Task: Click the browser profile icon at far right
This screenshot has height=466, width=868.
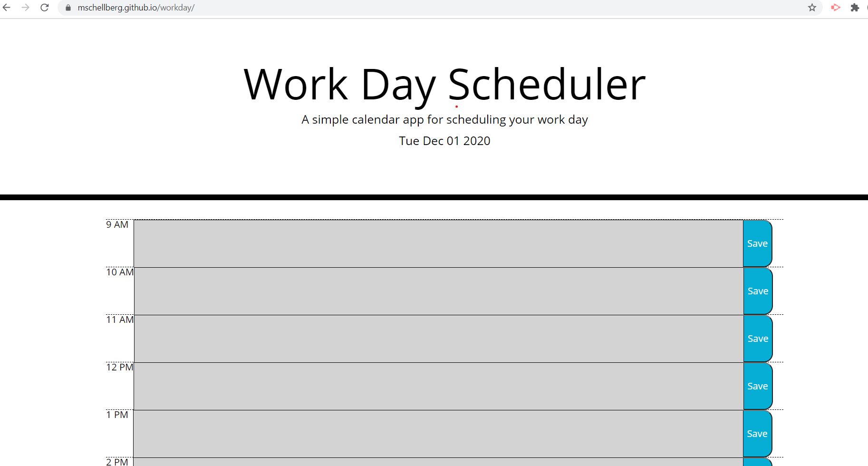Action: click(x=866, y=8)
